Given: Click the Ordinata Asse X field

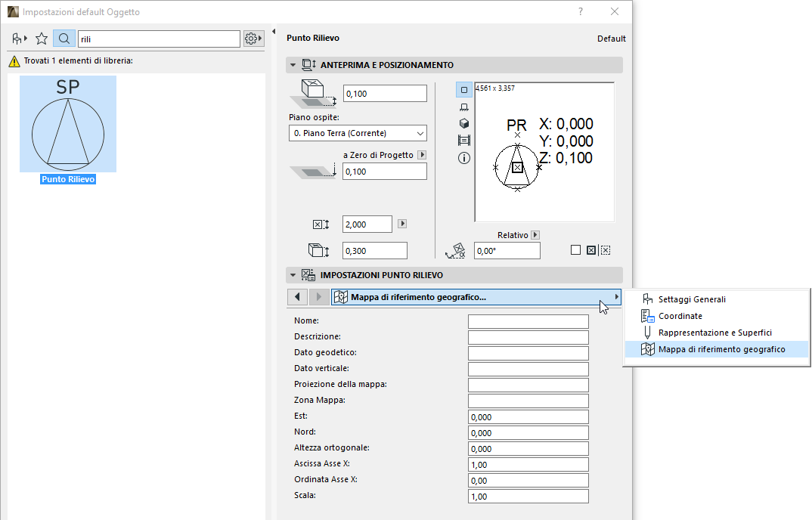Looking at the screenshot, I should coord(528,481).
